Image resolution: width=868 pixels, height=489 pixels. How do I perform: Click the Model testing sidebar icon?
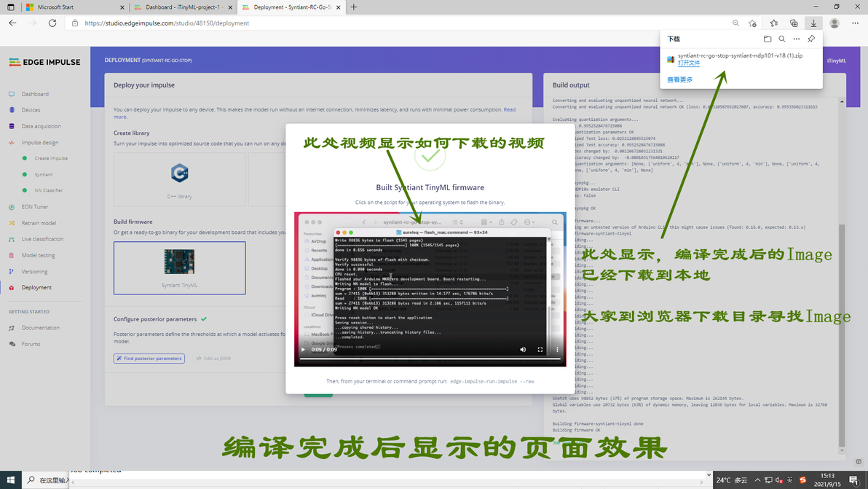[12, 255]
